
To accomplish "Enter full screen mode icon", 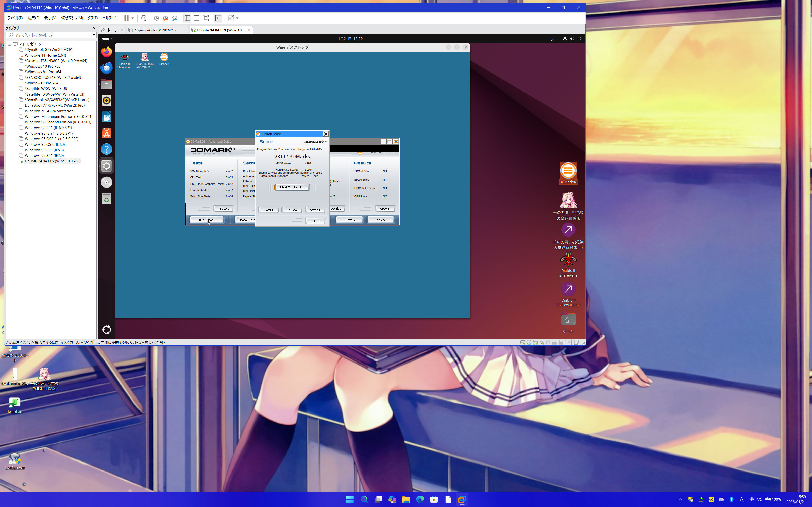I will click(206, 18).
